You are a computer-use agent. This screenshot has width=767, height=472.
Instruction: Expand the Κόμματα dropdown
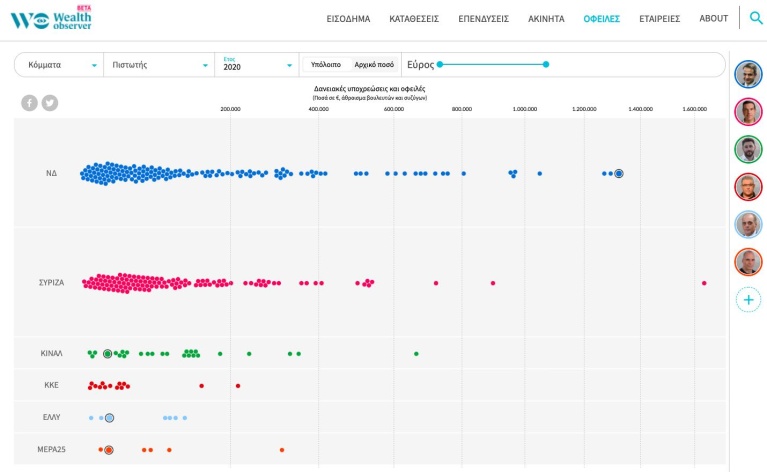[59, 65]
